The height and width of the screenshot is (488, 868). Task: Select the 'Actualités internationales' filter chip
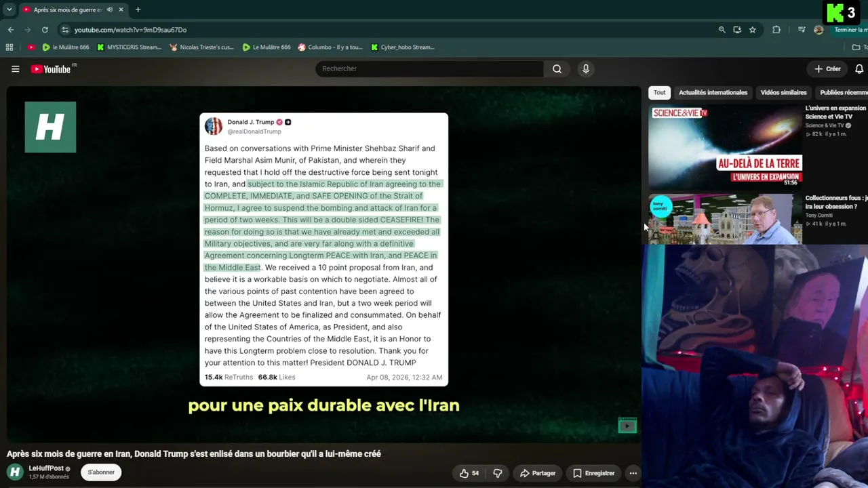[713, 93]
